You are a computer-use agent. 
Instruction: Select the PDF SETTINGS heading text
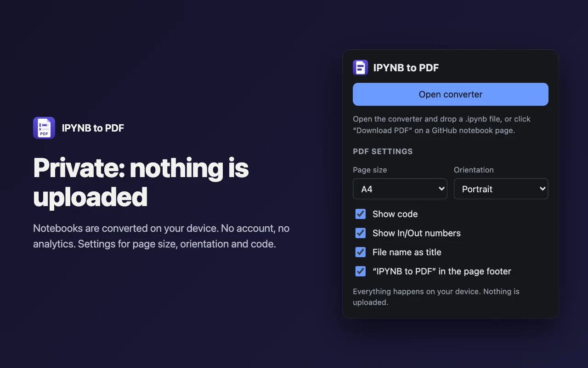pyautogui.click(x=383, y=151)
